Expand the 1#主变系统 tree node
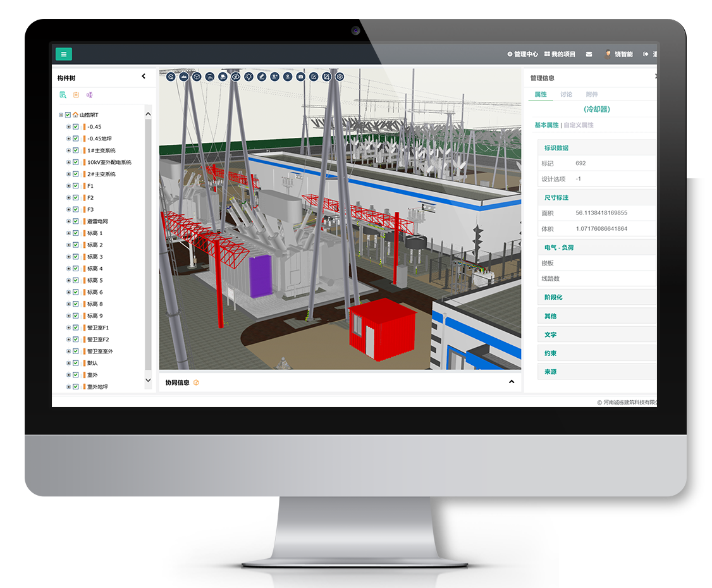This screenshot has height=588, width=712. (68, 150)
